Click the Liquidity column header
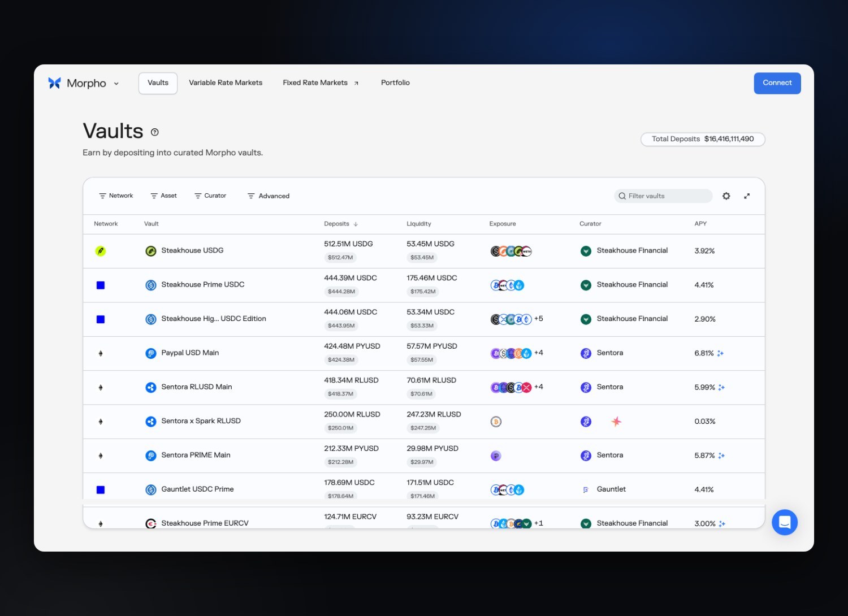The image size is (848, 616). 419,224
